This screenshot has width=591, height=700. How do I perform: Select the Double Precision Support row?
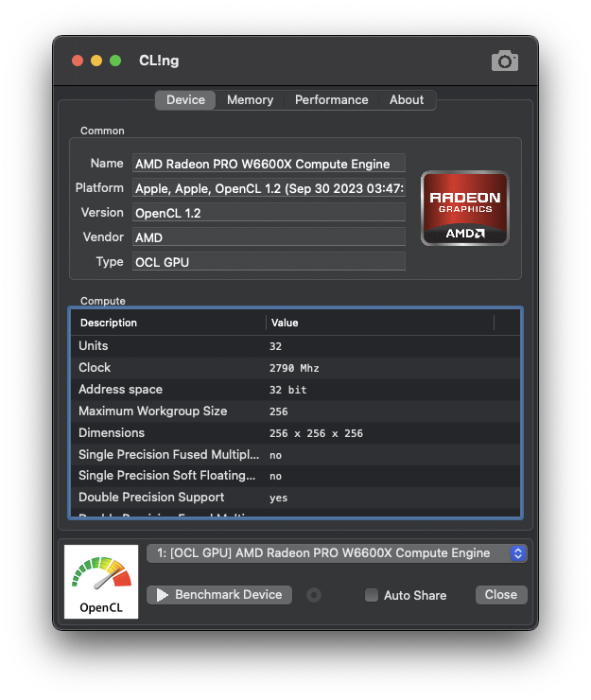(295, 498)
